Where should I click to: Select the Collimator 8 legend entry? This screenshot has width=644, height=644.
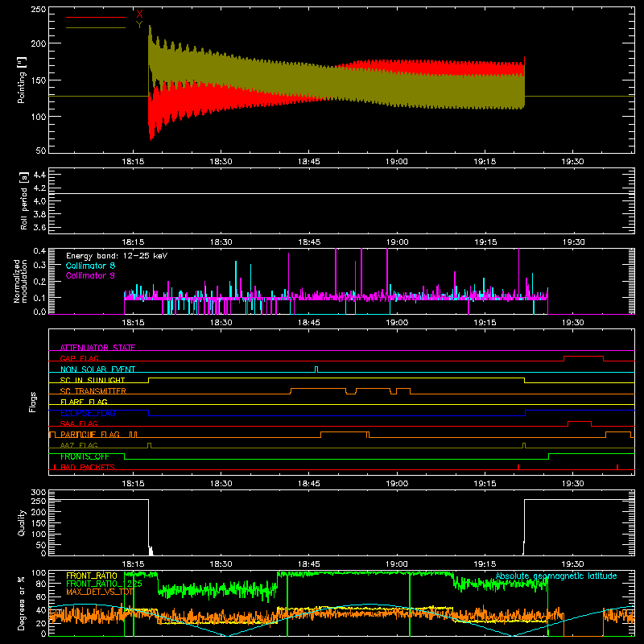pos(90,266)
